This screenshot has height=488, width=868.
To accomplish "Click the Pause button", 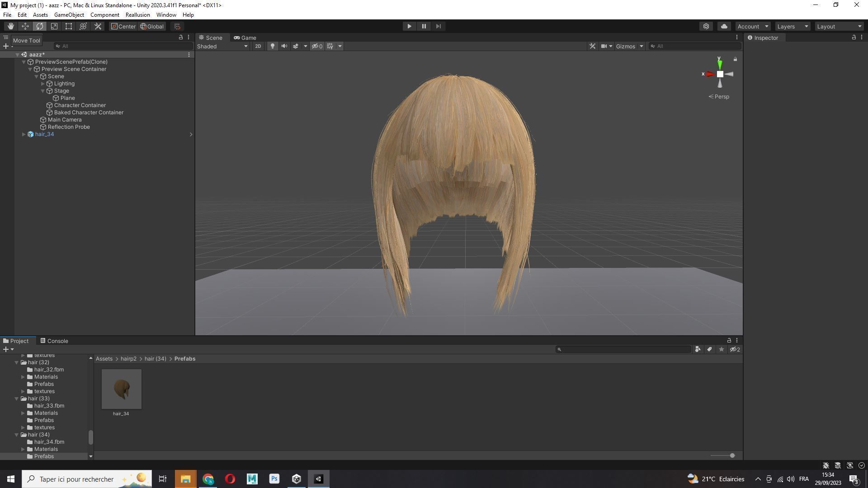I will coord(424,26).
